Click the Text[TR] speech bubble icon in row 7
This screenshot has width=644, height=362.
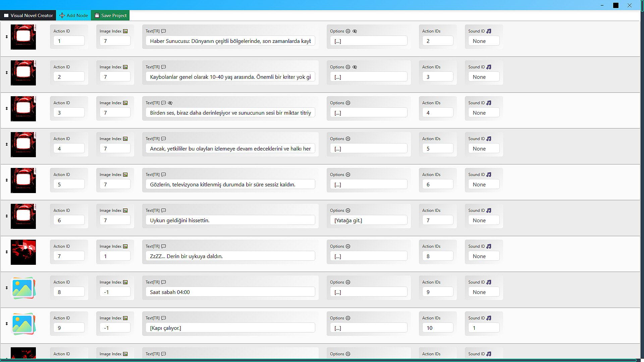click(163, 246)
